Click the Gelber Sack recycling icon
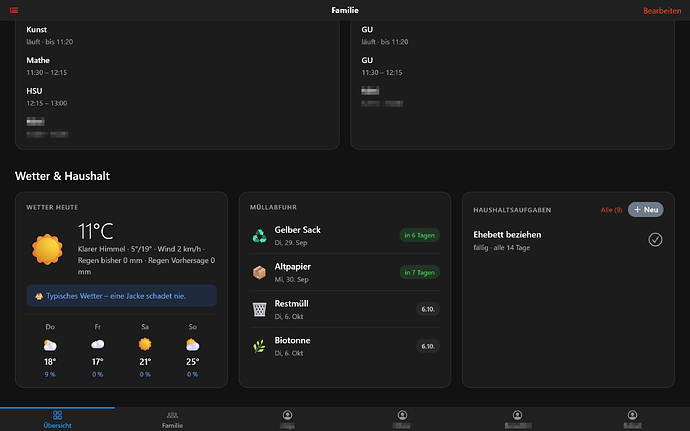The image size is (690, 431). 260,236
